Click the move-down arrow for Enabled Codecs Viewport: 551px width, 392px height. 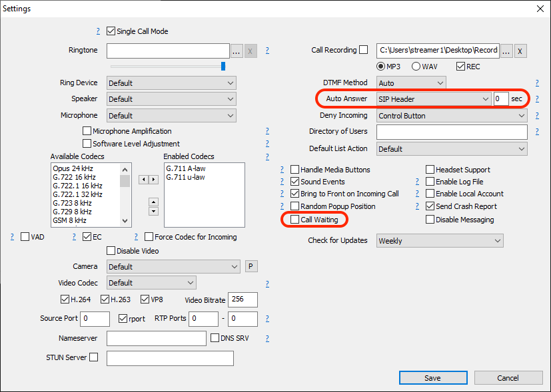pos(153,211)
